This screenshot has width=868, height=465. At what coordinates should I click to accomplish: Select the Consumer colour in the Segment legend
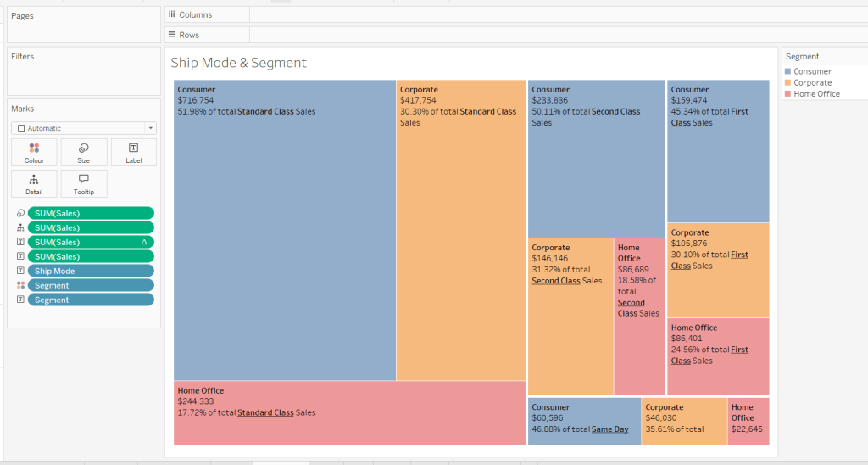[788, 72]
